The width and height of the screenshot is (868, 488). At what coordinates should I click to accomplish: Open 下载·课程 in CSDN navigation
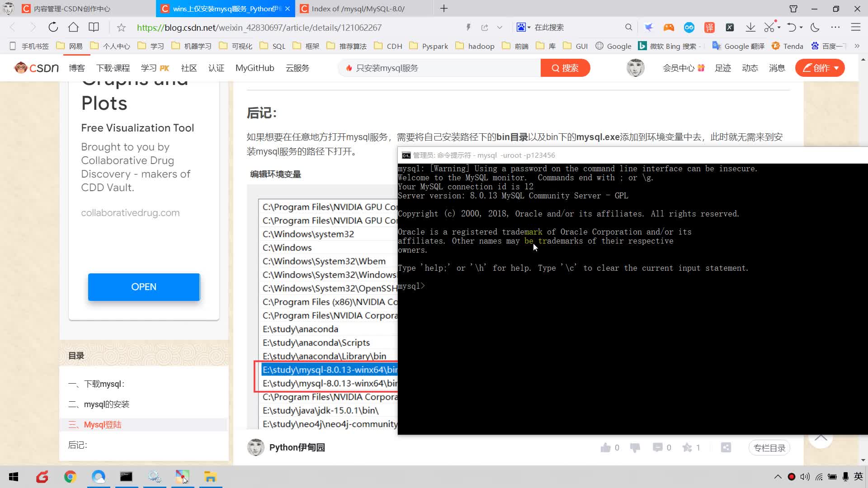click(x=113, y=68)
